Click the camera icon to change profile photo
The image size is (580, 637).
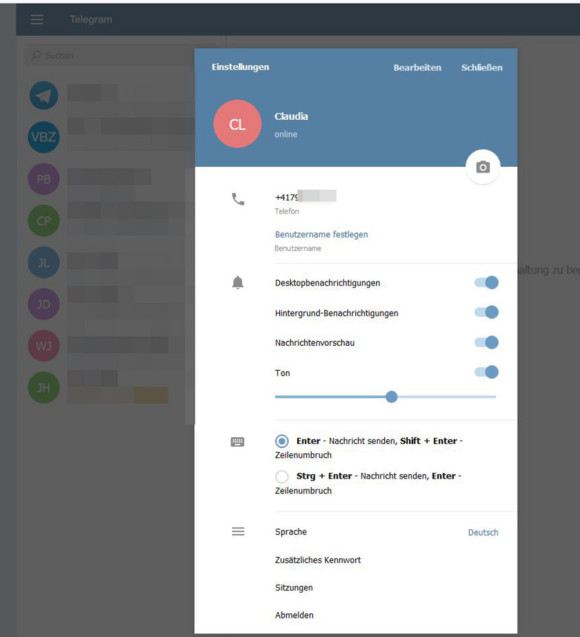click(x=483, y=167)
